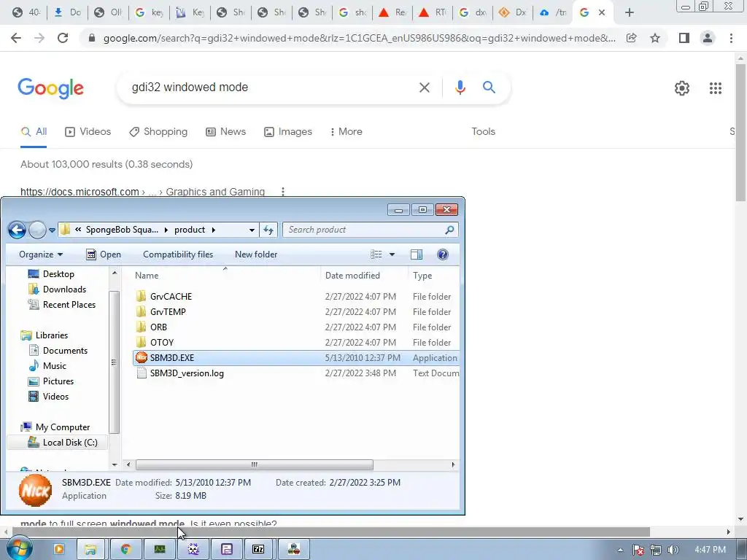Expand address bar path dropdown
Viewport: 747px width, 560px height.
coord(252,230)
